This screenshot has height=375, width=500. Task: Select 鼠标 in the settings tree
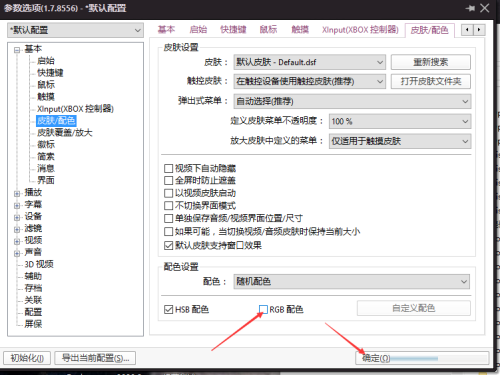(46, 85)
